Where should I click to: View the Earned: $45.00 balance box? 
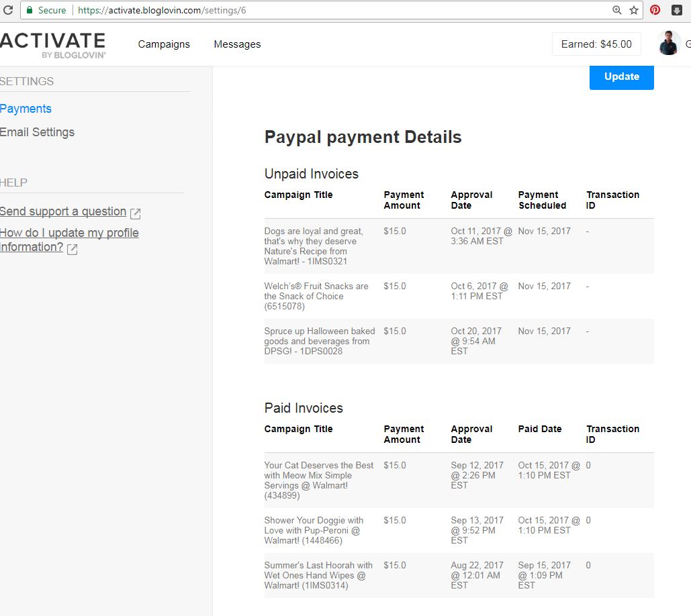[x=596, y=44]
